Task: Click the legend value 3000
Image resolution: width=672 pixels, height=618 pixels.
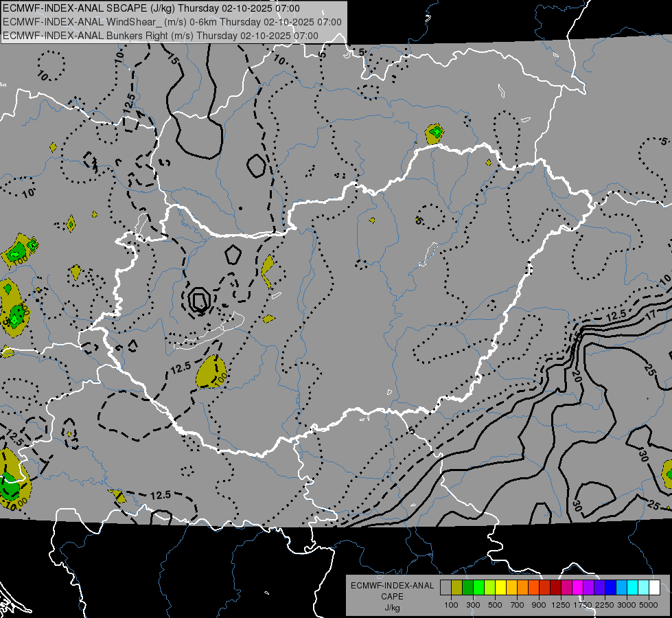Action: (x=627, y=605)
